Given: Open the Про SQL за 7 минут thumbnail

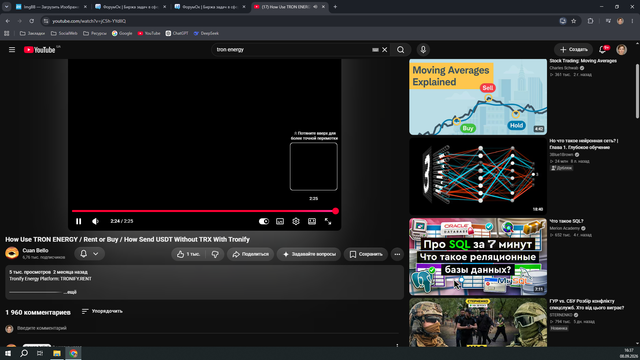Looking at the screenshot, I should [x=478, y=256].
